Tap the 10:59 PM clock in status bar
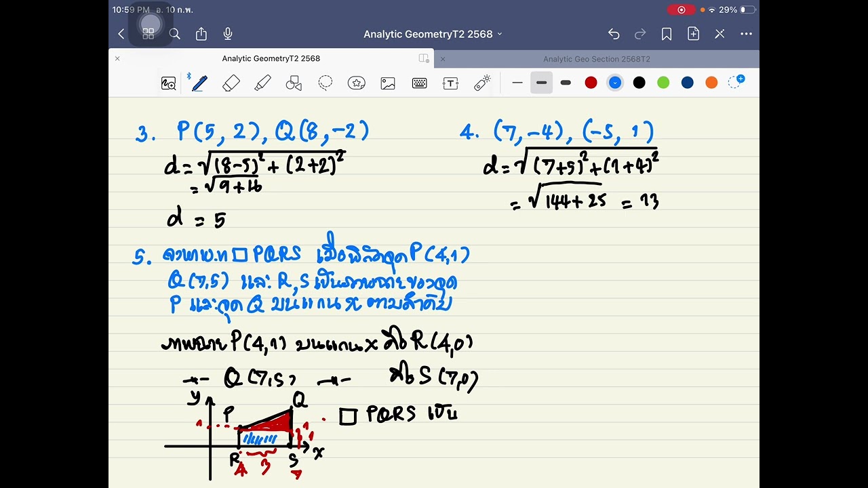Image resolution: width=868 pixels, height=488 pixels. [x=131, y=9]
